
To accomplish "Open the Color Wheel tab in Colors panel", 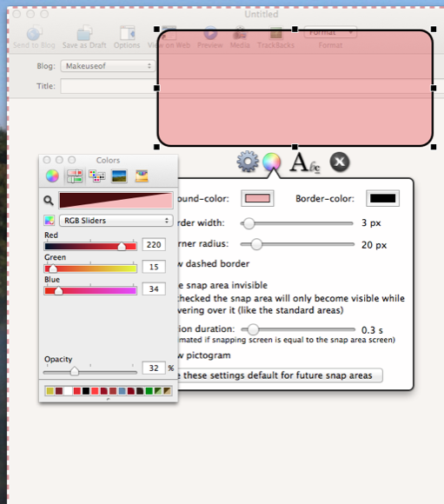I will (52, 176).
